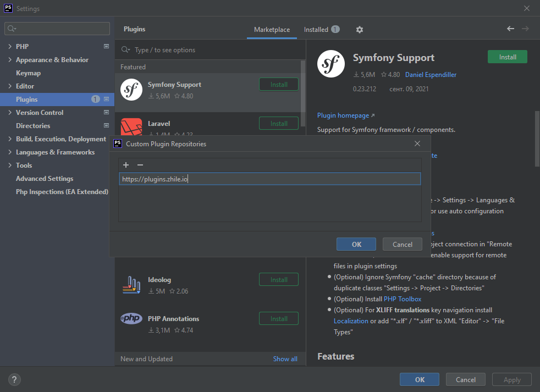Open Daniel Espendiller vendor link
Viewport: 540px width, 392px height.
tap(431, 74)
